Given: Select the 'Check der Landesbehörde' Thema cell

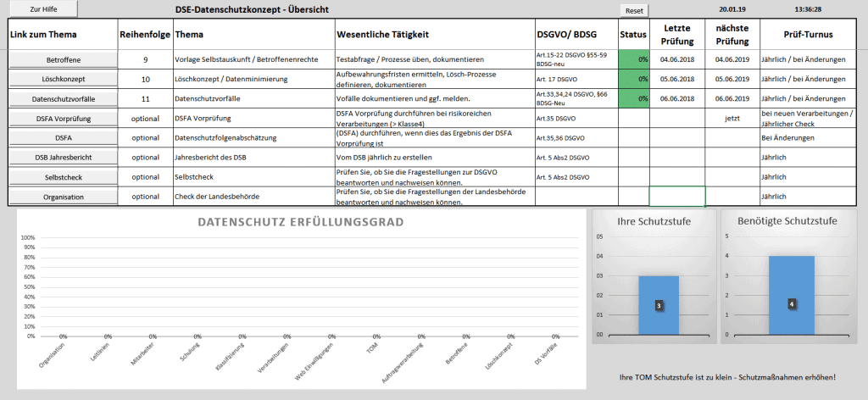Looking at the screenshot, I should click(x=253, y=197).
